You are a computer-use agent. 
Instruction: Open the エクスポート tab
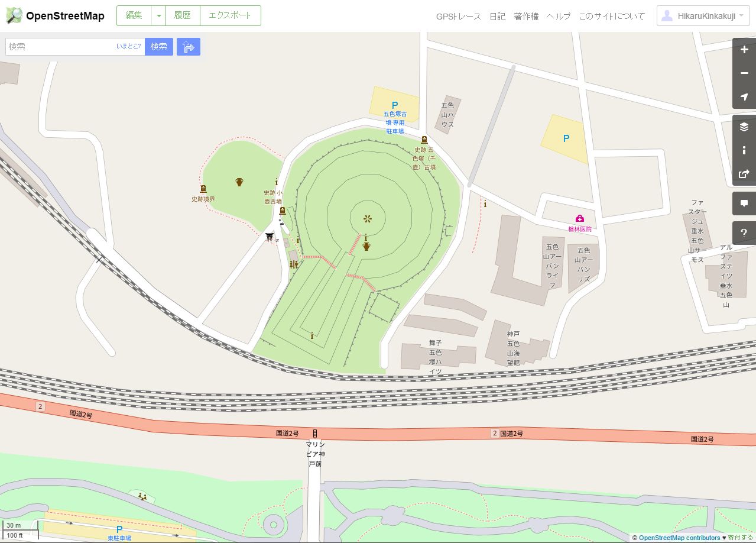[x=231, y=16]
